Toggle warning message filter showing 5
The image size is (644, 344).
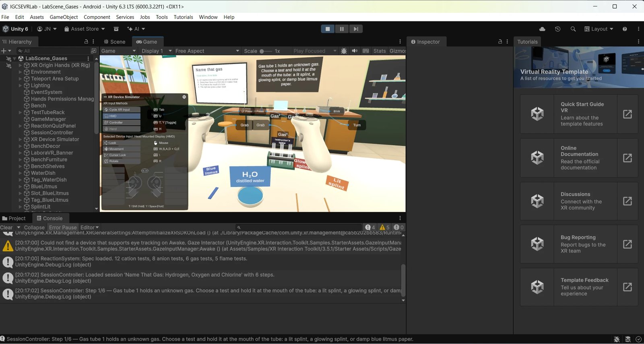[x=384, y=228]
